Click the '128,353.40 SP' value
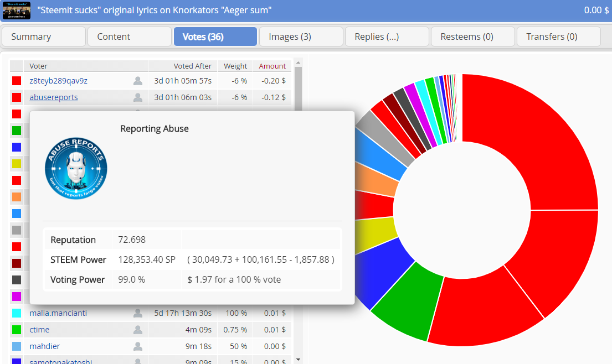This screenshot has width=612, height=364. tap(147, 259)
